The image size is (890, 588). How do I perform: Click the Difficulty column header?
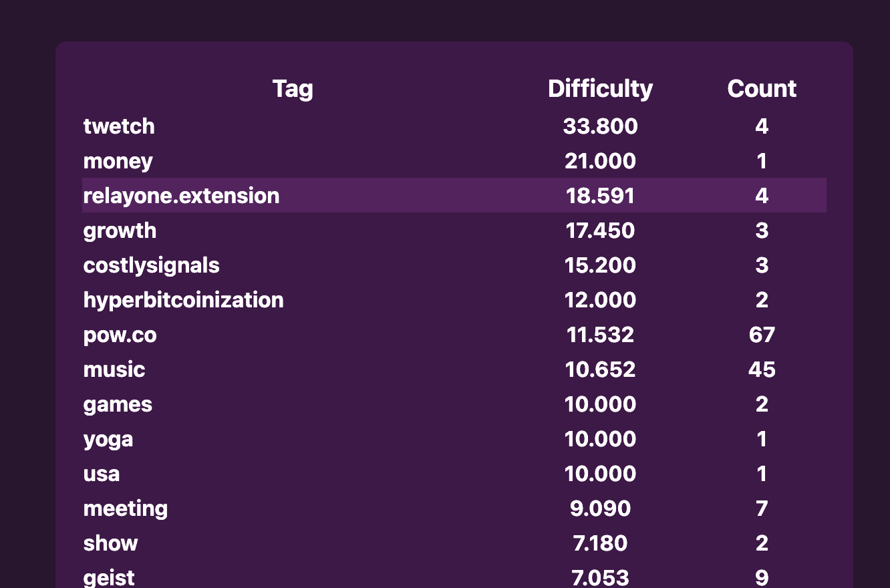pos(600,89)
